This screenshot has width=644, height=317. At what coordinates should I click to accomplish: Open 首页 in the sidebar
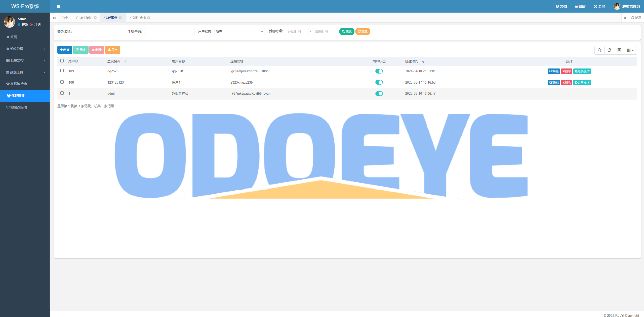[x=25, y=37]
